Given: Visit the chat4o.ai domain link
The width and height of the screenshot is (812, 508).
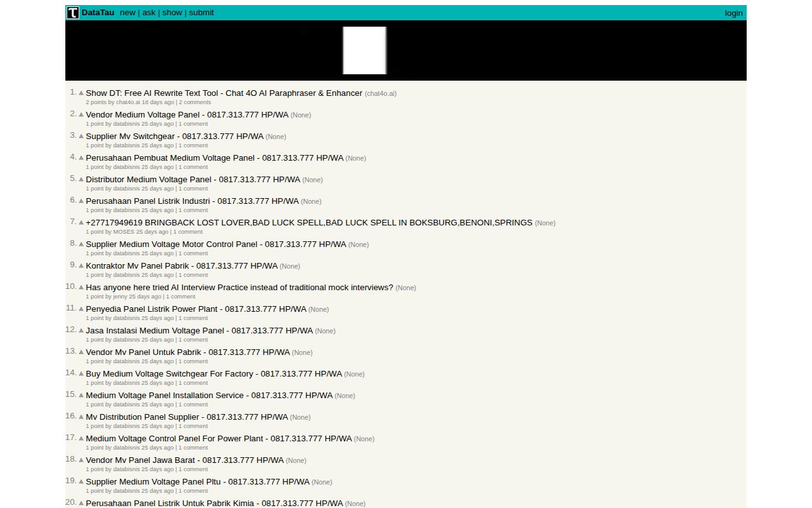Looking at the screenshot, I should pyautogui.click(x=380, y=93).
